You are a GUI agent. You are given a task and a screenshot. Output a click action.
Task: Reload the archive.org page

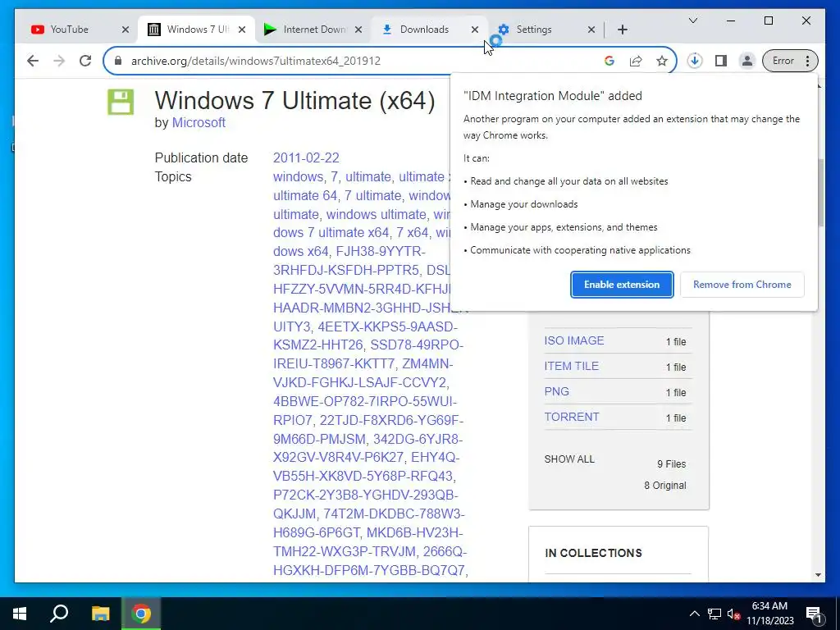click(x=85, y=61)
